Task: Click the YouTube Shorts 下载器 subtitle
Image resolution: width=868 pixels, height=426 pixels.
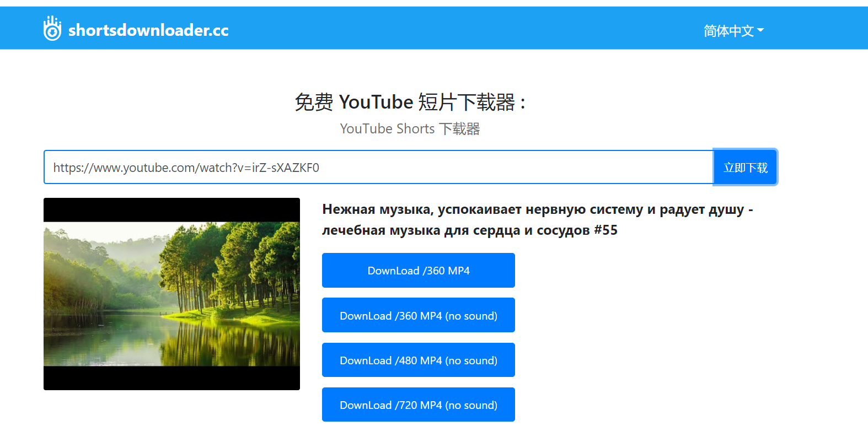Action: 410,128
